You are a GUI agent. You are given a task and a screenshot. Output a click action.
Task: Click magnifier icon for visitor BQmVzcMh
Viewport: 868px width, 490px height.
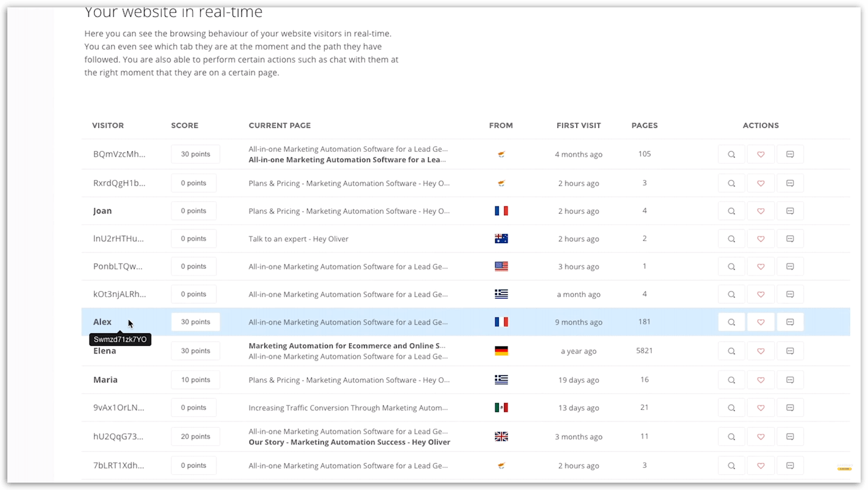tap(731, 154)
